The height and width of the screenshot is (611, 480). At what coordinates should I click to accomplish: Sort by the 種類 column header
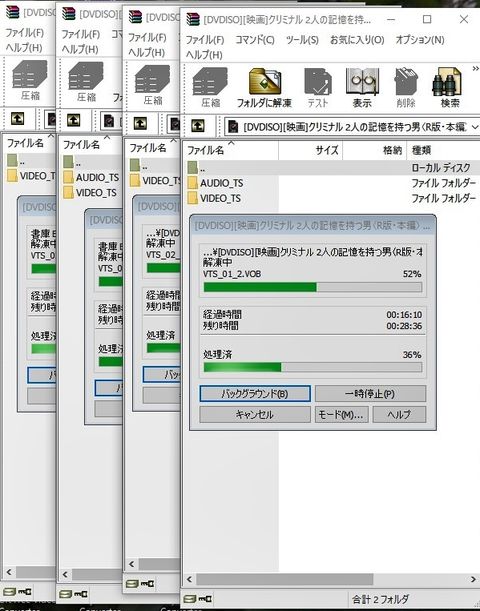(443, 150)
